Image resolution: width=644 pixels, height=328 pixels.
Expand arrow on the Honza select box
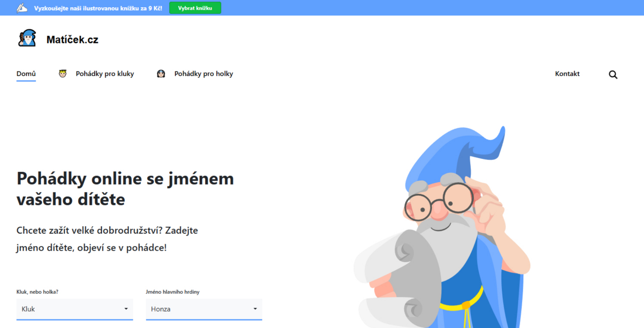pyautogui.click(x=255, y=309)
